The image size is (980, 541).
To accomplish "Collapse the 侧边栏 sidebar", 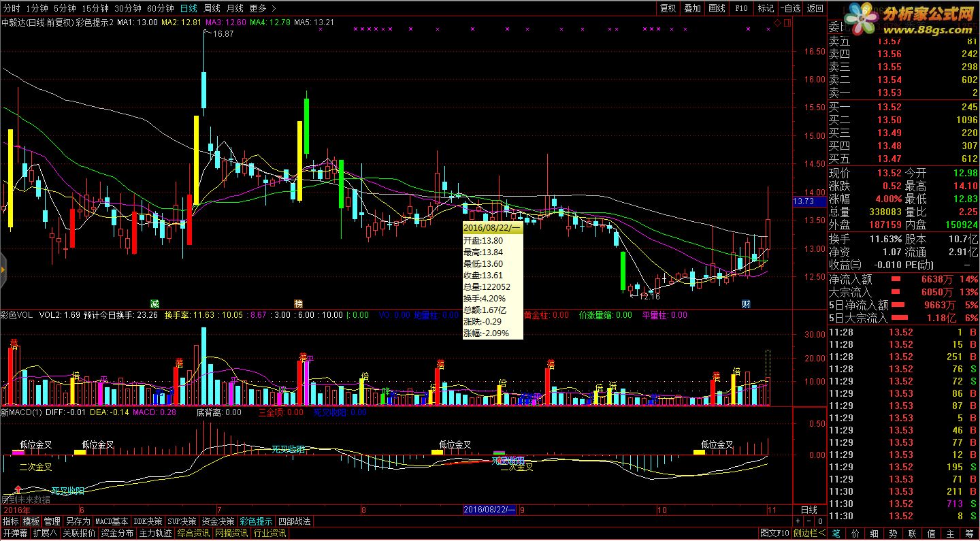I will 809,534.
